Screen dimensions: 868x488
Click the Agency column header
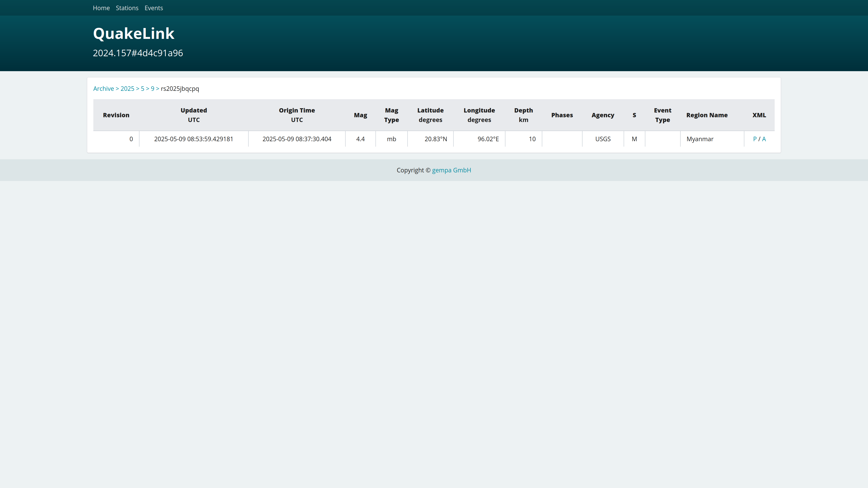[x=603, y=115]
